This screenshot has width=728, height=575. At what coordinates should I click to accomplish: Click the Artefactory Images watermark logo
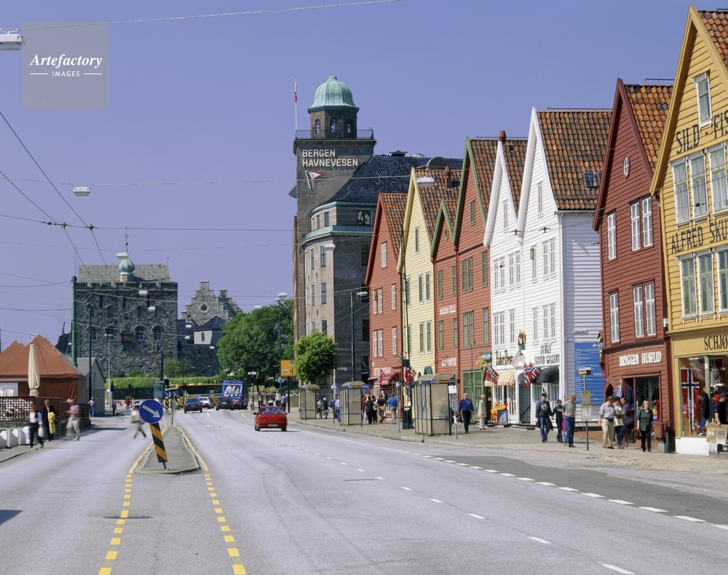(x=66, y=65)
